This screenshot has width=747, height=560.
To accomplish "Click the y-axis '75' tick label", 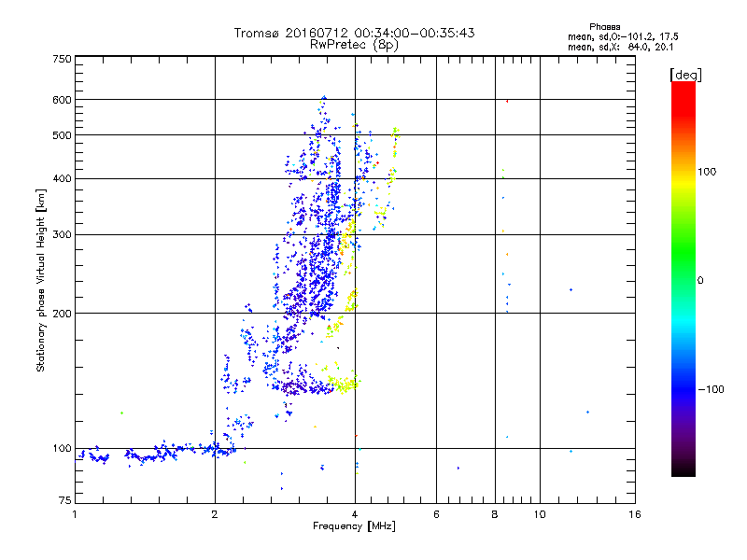I will tap(65, 500).
